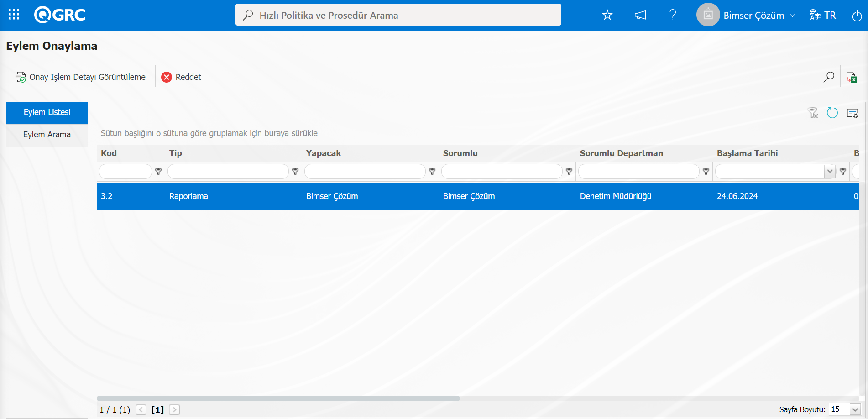Open Sorumlu Departman filter funnel
Viewport: 868px width, 419px height.
pos(706,171)
